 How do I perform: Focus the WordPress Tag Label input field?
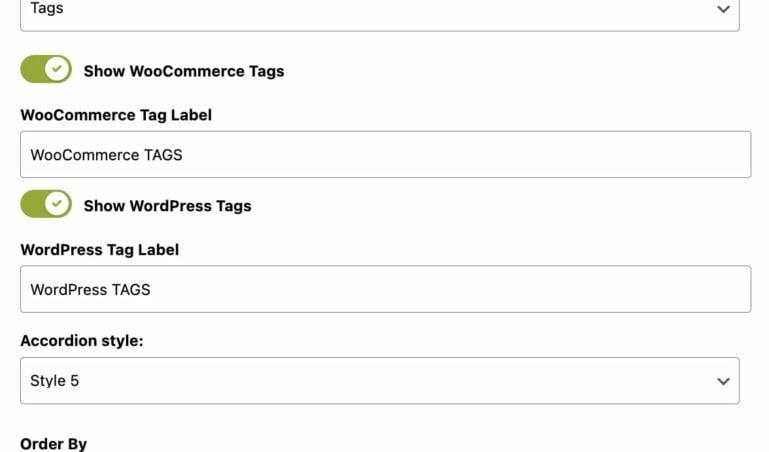[x=385, y=289]
